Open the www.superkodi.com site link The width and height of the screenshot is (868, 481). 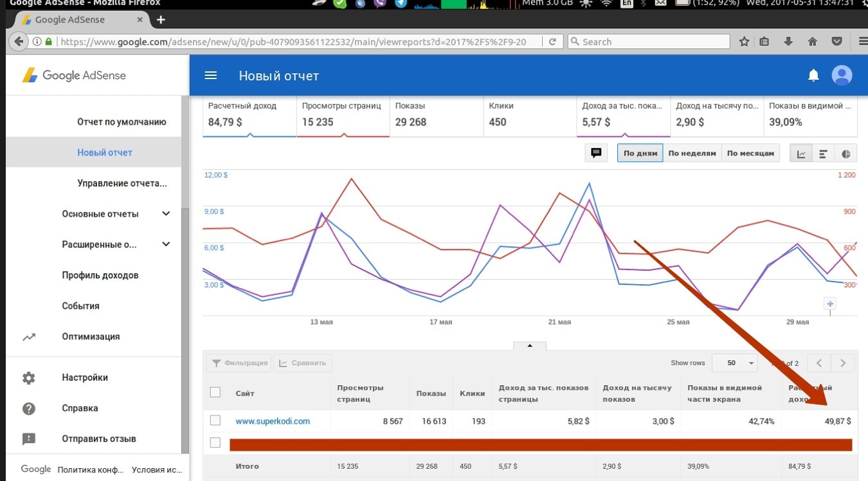pos(273,421)
